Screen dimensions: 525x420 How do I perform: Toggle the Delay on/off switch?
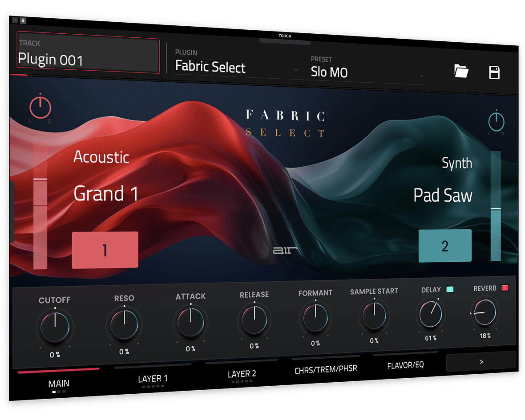click(x=449, y=289)
